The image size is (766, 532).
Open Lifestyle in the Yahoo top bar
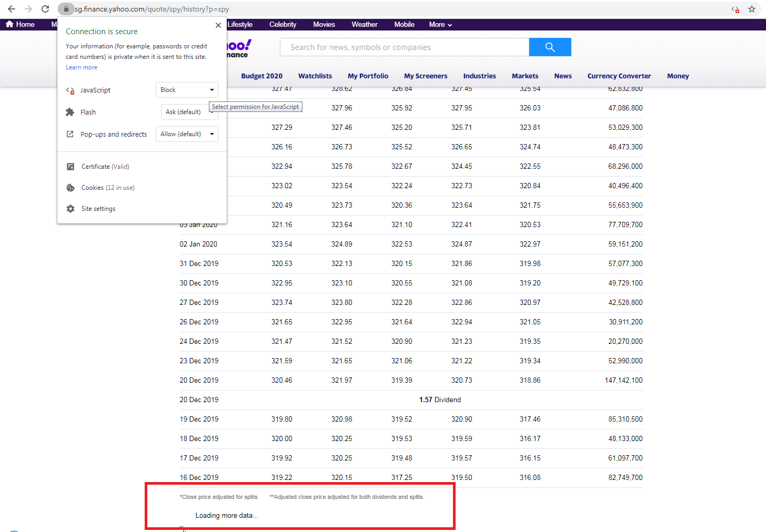[x=240, y=25]
